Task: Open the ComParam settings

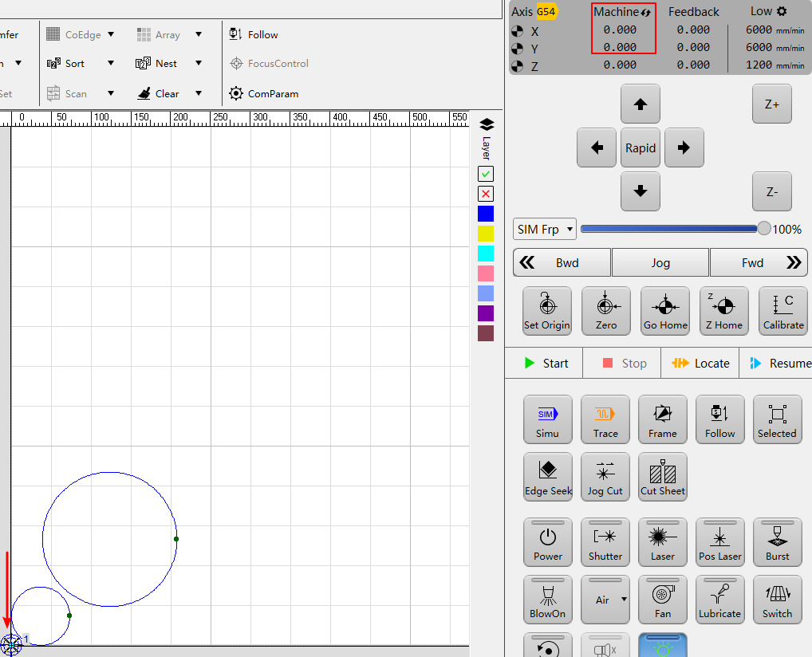Action: coord(264,94)
